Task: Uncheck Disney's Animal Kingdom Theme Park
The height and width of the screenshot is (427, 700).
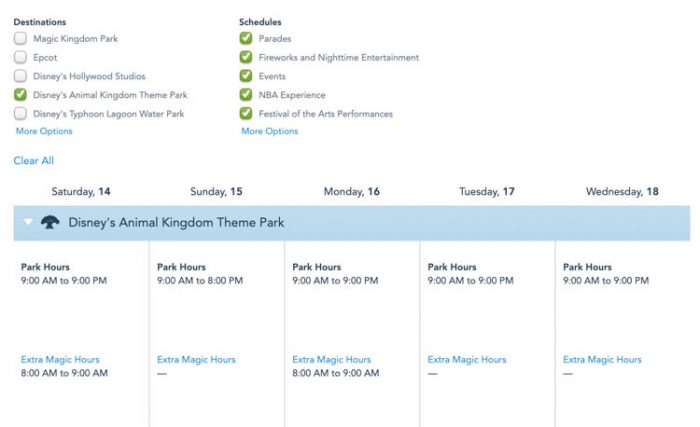Action: [21, 95]
